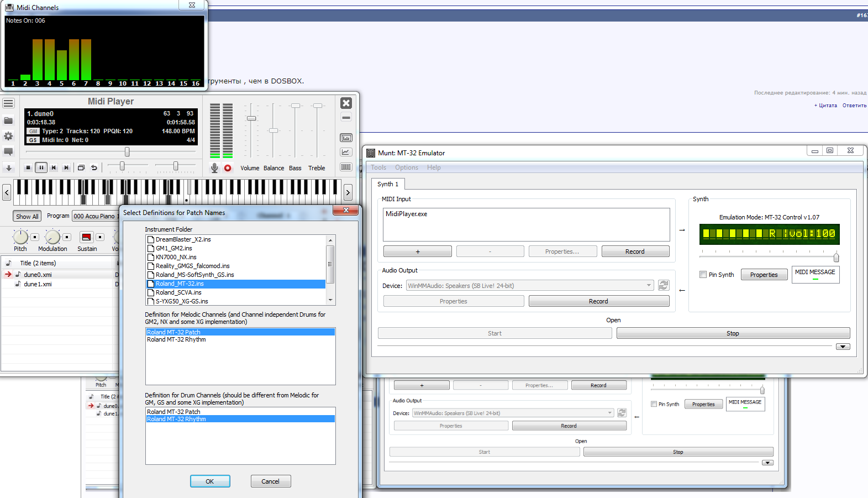
Task: Click the GS indicator in player display
Action: 33,140
